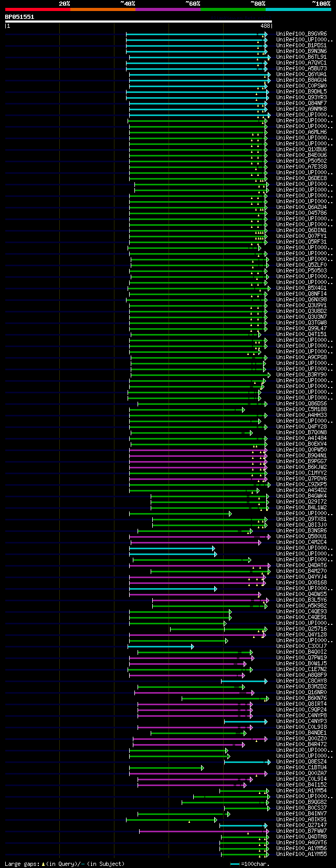Viewport: 336px width, 868px height.
Task: Select the UniRef100_C3XXJ7 label
Action: (301, 646)
